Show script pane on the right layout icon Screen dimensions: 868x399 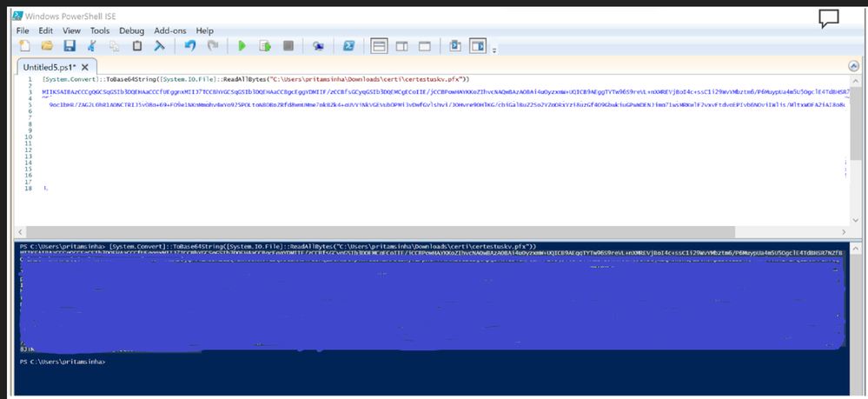tap(402, 46)
